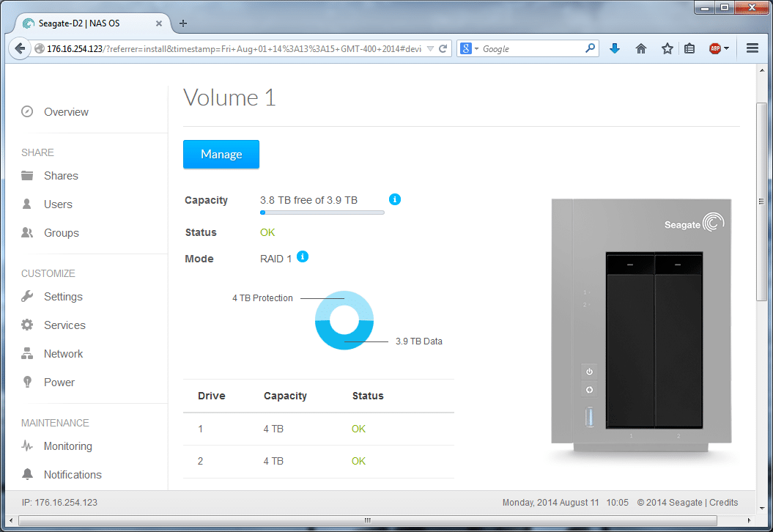773x532 pixels.
Task: Click the browser back arrow
Action: (x=20, y=48)
